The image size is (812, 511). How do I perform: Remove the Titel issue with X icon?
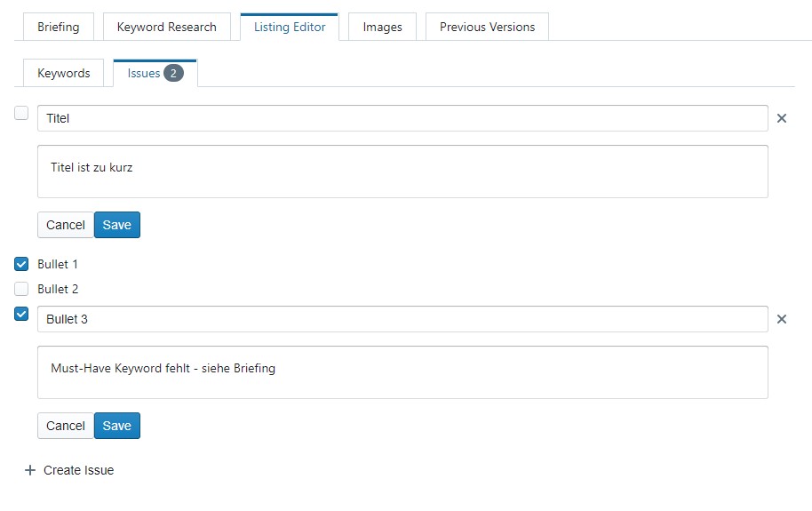pyautogui.click(x=782, y=118)
